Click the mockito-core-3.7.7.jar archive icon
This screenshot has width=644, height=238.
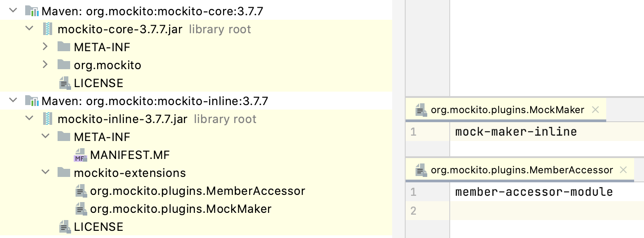tap(48, 29)
